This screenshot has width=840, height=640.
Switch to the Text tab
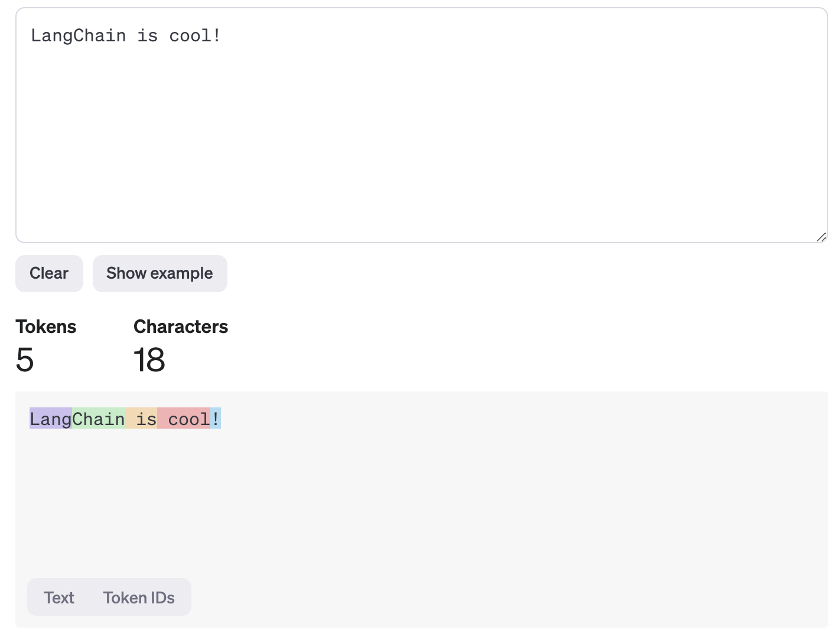(59, 597)
